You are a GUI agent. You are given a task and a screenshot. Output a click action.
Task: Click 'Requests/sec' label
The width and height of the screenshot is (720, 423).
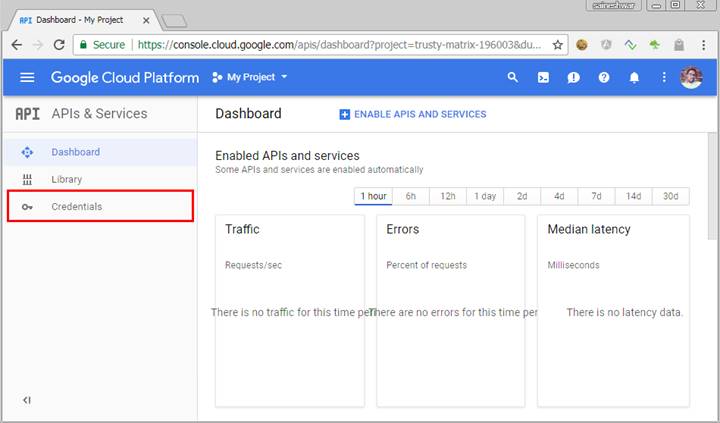(253, 265)
